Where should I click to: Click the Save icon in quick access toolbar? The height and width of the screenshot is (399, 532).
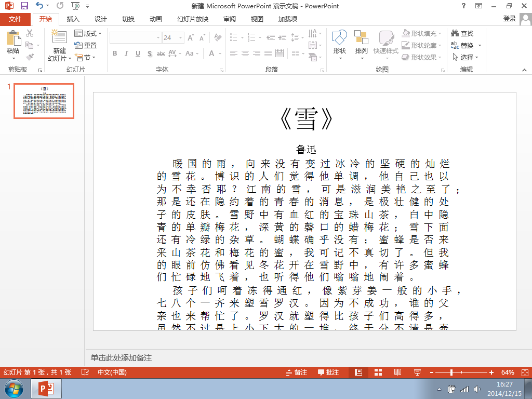pos(24,6)
